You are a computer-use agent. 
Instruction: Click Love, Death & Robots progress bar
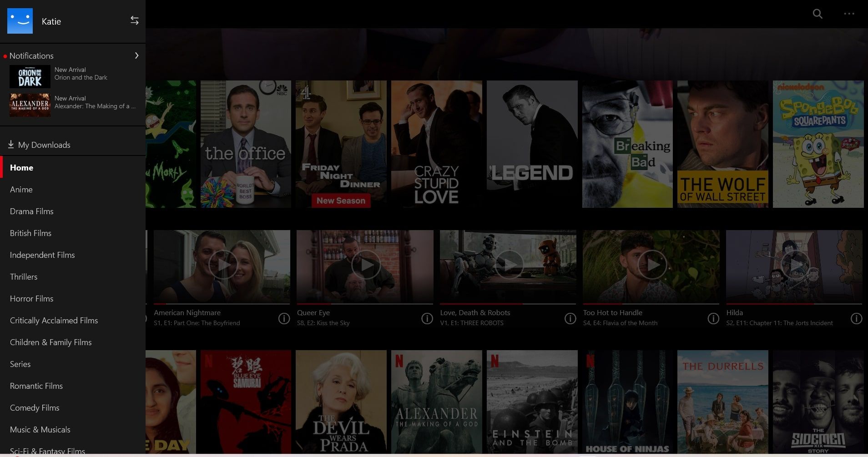508,304
